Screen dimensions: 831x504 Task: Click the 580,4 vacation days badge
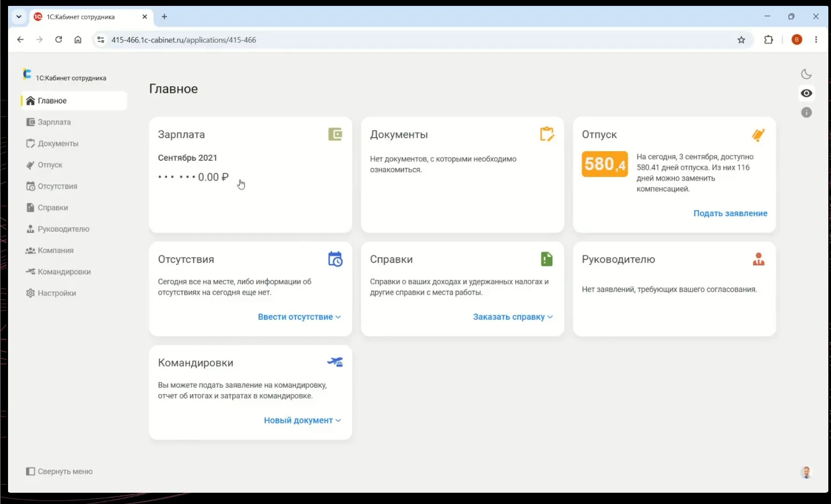click(605, 164)
